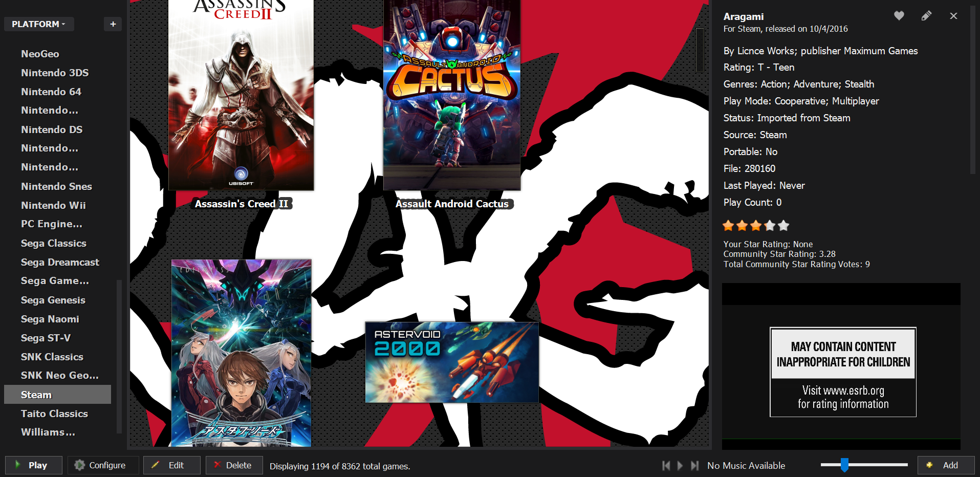Click the platform list scrollbar

119,356
